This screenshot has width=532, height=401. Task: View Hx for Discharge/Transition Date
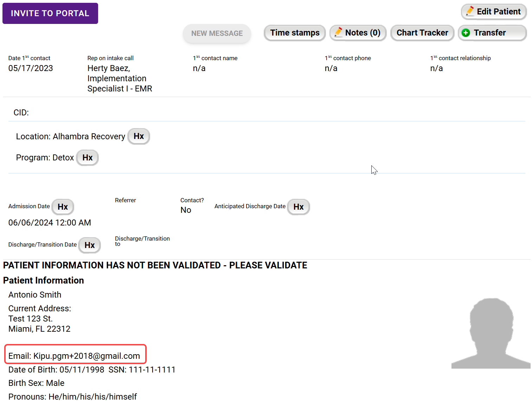click(89, 245)
